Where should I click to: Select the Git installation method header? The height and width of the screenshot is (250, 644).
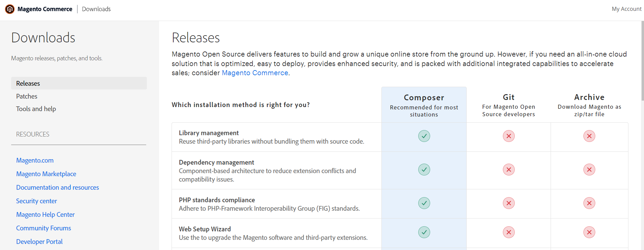(x=508, y=97)
